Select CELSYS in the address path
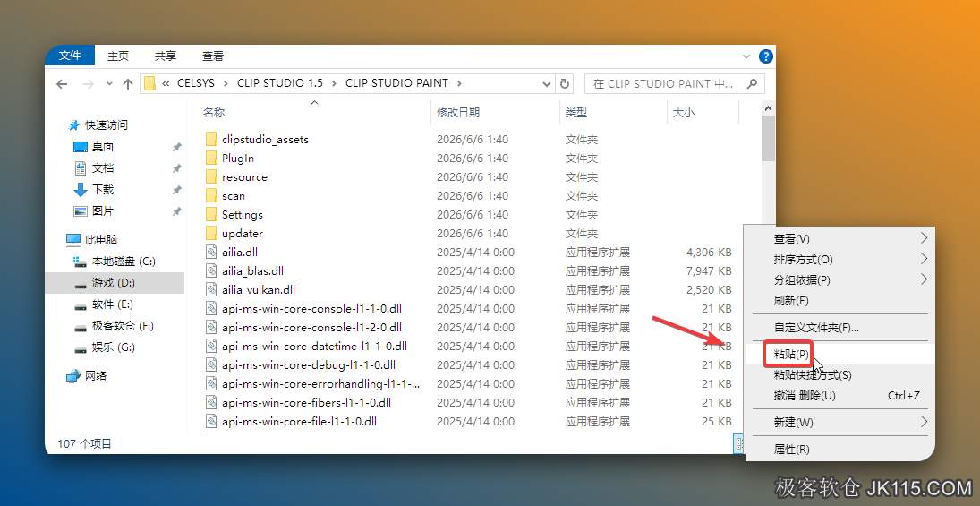Screen dimensions: 980x506 196,83
